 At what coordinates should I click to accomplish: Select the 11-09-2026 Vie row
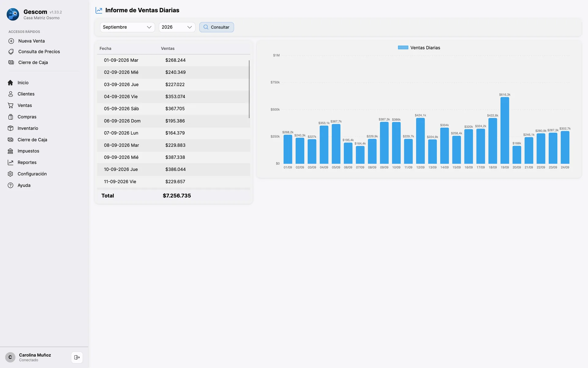coord(173,182)
